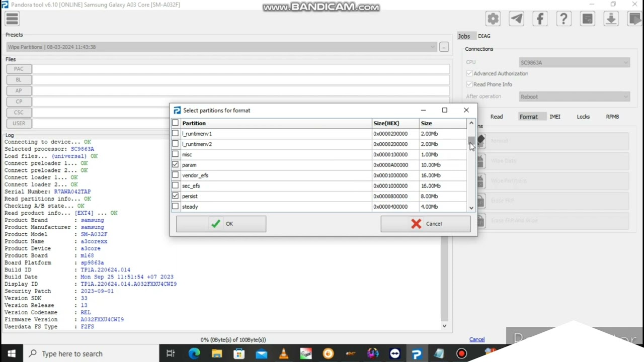Click the BL file button
This screenshot has width=644, height=362.
tap(19, 79)
